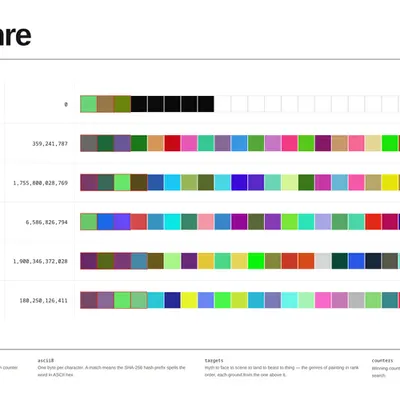
Task: Click the cream beige swatch in the 359,241,787 row
Action: (x=373, y=143)
